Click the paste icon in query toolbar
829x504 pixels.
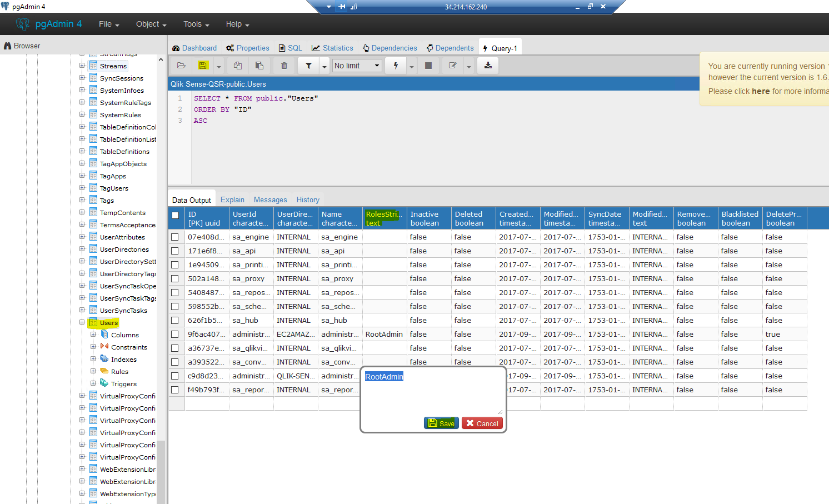point(259,66)
